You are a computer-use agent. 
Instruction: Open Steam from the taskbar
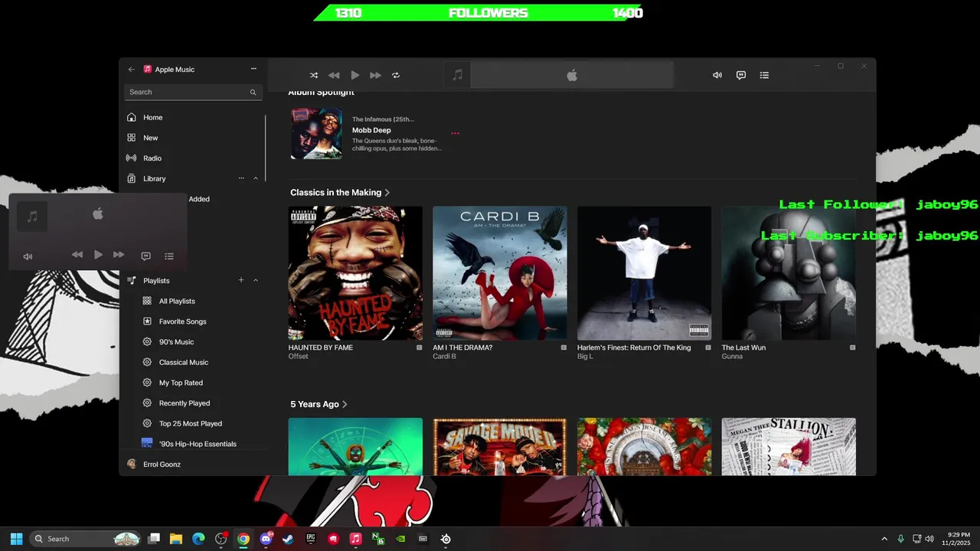pyautogui.click(x=288, y=539)
